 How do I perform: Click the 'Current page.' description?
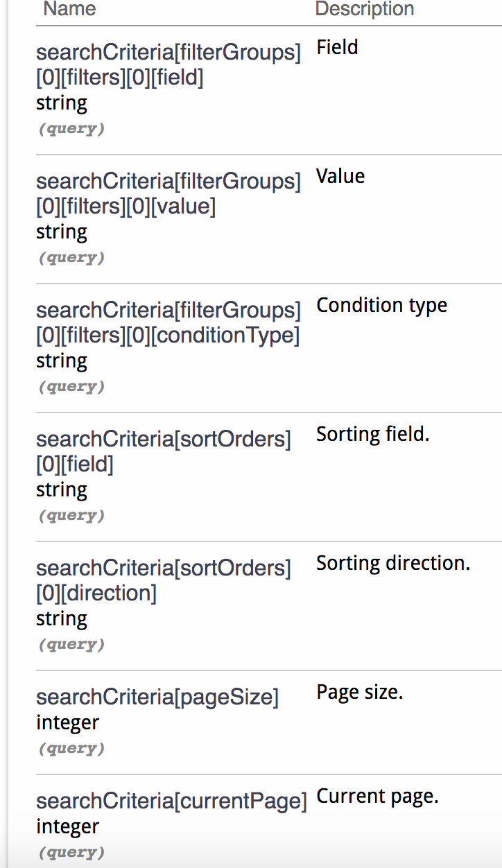[378, 797]
